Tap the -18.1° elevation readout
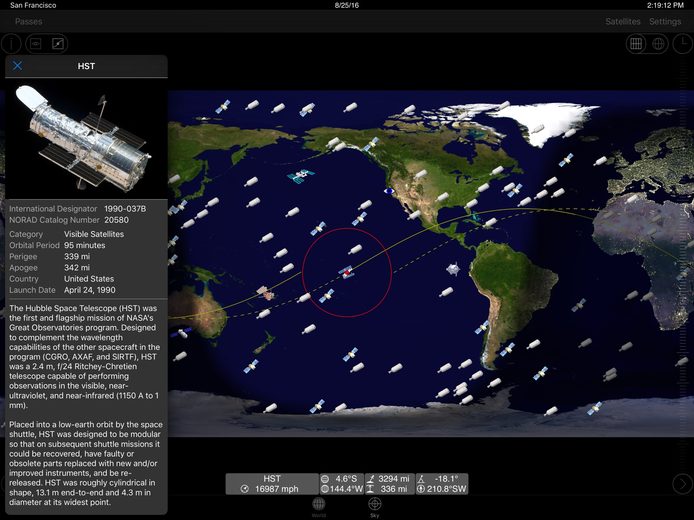The width and height of the screenshot is (694, 520). (441, 479)
